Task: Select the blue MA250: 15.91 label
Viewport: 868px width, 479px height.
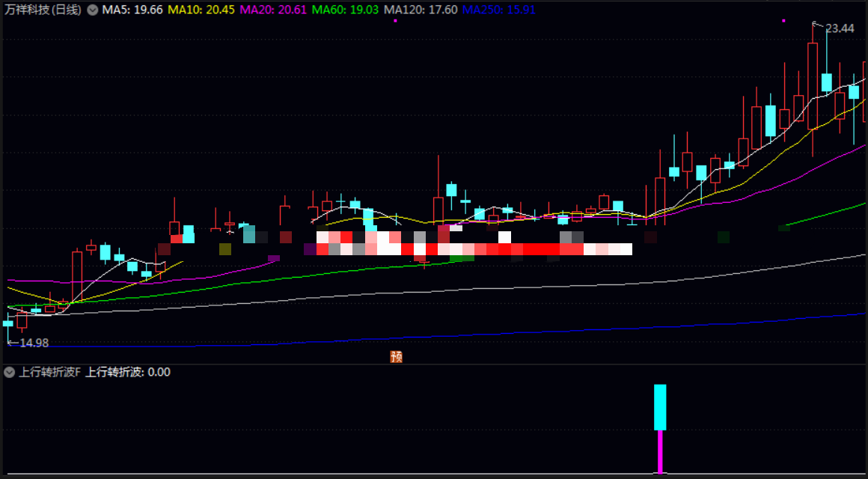Action: (499, 10)
